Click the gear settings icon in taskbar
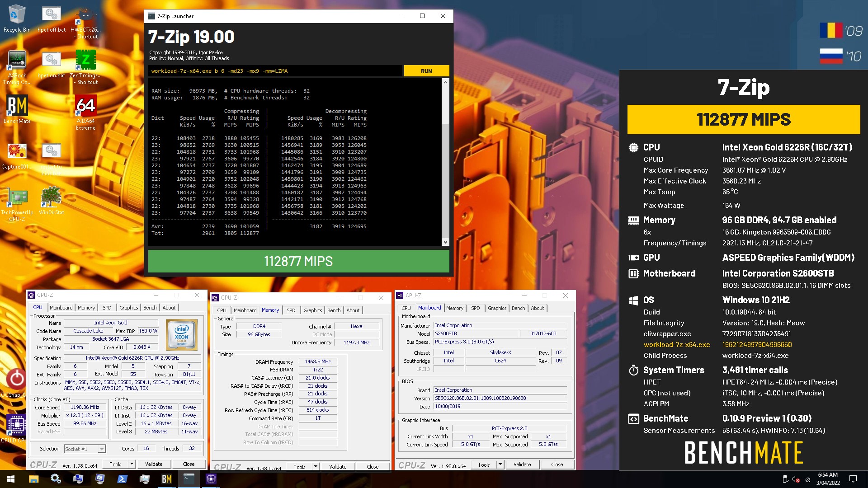The height and width of the screenshot is (488, 868). (56, 479)
